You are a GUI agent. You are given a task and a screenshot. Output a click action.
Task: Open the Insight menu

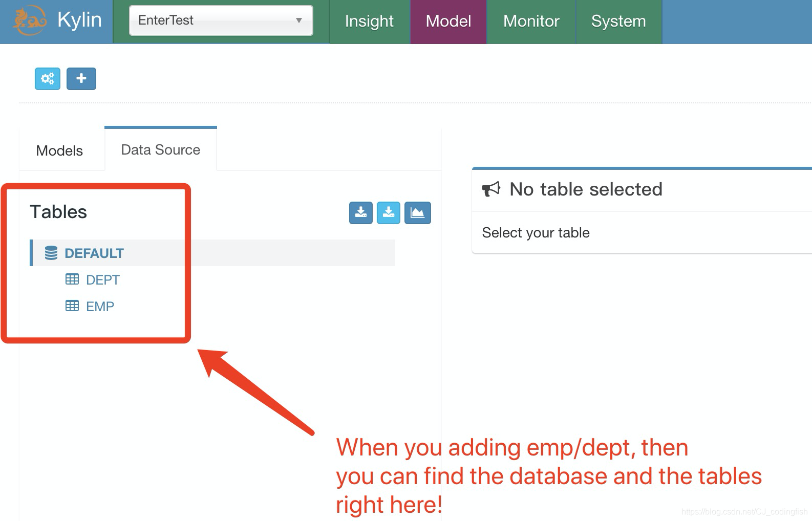369,21
